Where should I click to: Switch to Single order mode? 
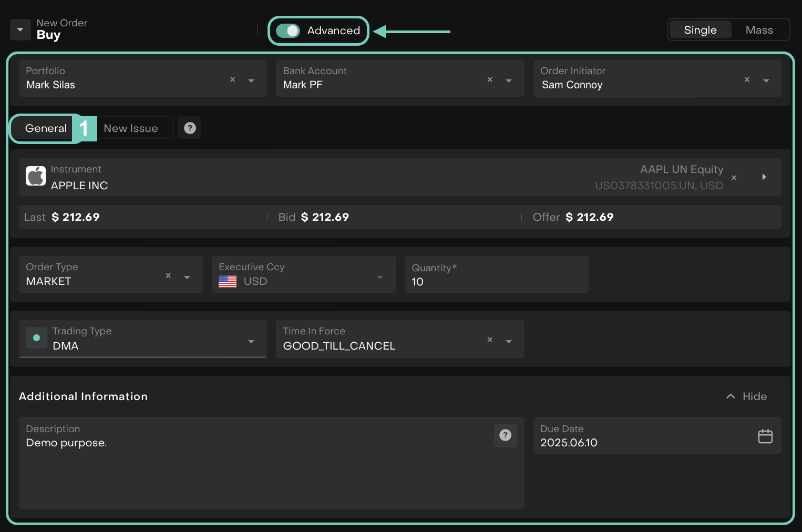[700, 30]
